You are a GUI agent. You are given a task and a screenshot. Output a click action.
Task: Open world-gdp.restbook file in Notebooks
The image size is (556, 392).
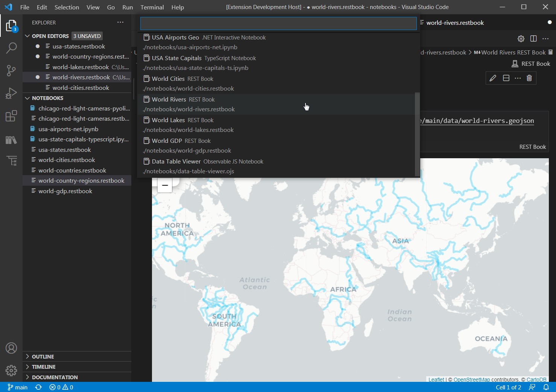pos(77,191)
